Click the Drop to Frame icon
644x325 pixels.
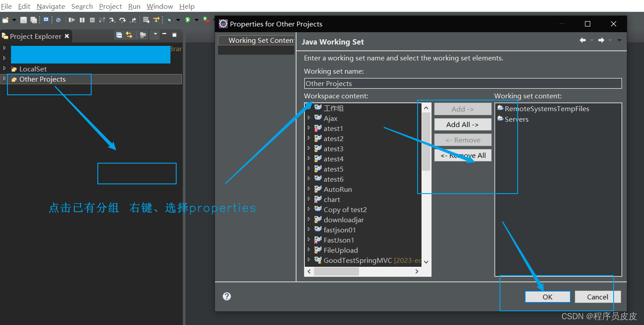tap(146, 20)
